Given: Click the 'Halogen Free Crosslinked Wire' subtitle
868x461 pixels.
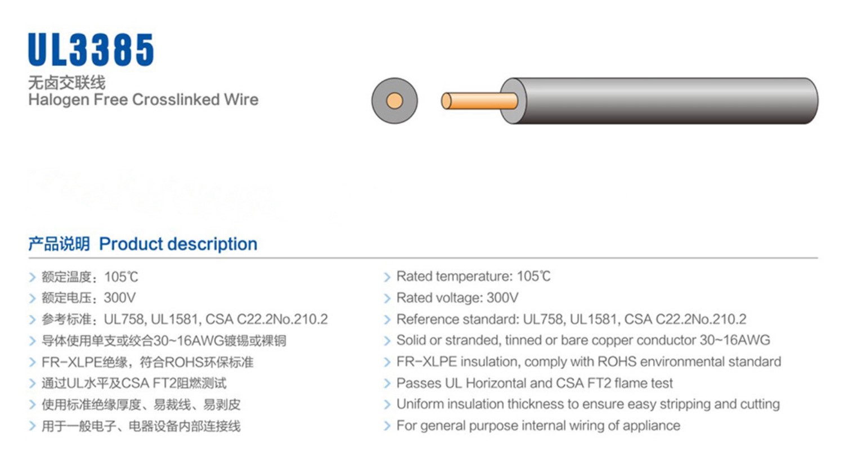Looking at the screenshot, I should coord(143,100).
